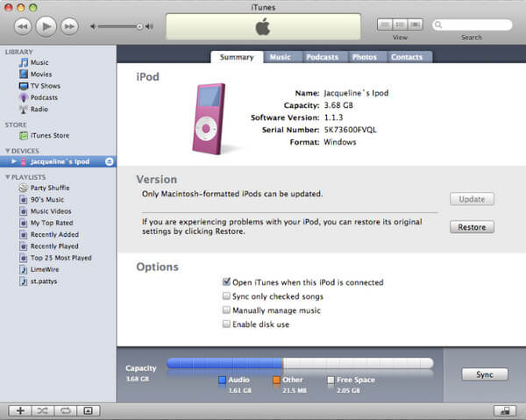Enable Manually manage music
Screen dimensions: 526x420
tap(227, 310)
